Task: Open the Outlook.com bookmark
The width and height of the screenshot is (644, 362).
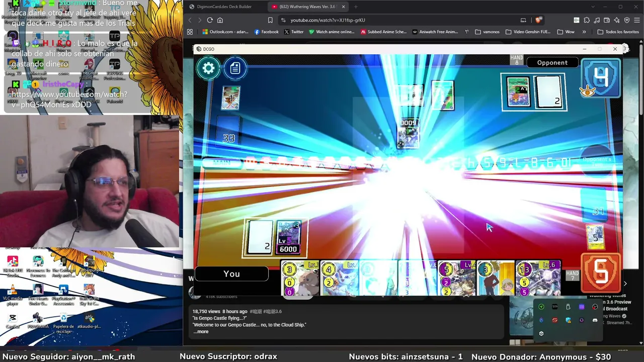Action: [x=225, y=32]
